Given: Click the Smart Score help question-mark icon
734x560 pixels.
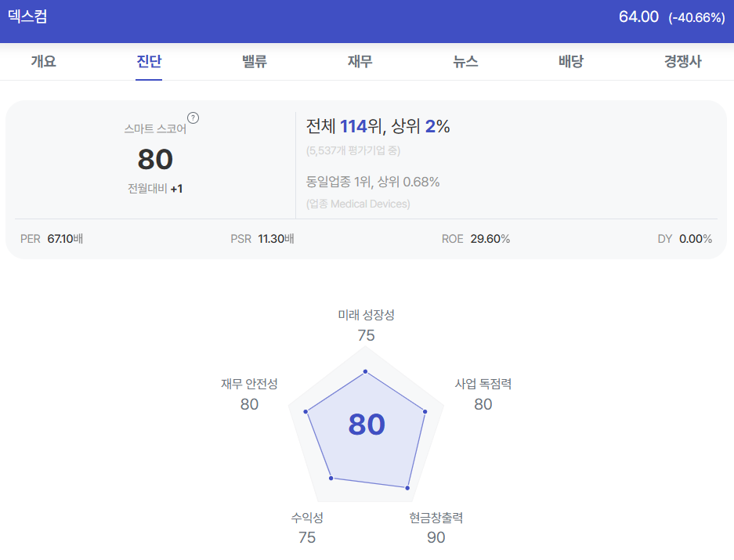Looking at the screenshot, I should pyautogui.click(x=193, y=118).
